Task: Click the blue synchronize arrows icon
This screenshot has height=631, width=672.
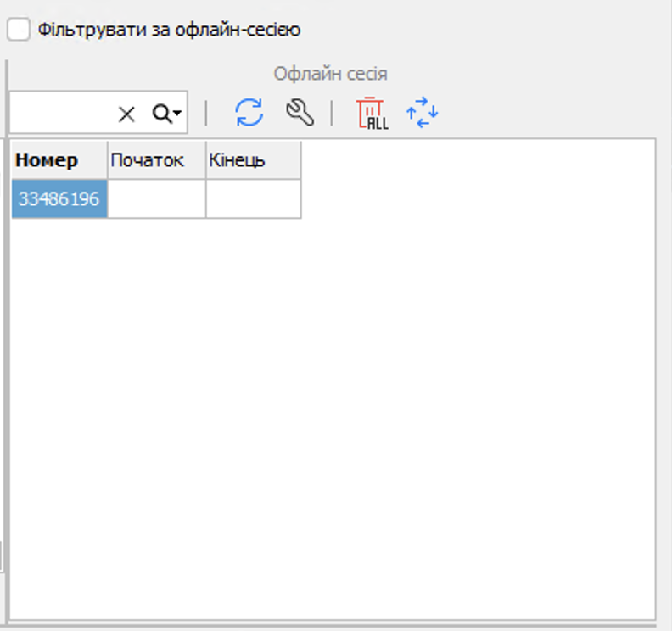Action: [422, 113]
